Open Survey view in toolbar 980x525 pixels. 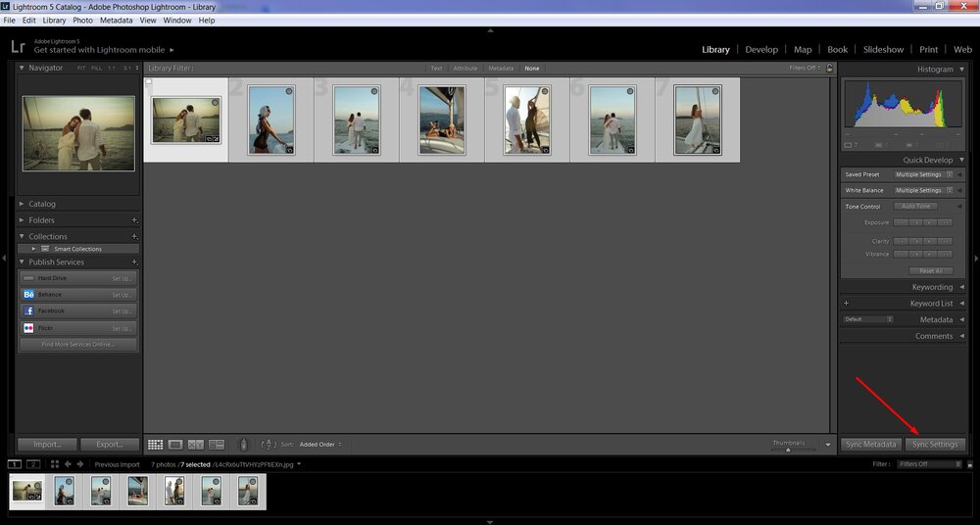coord(217,445)
